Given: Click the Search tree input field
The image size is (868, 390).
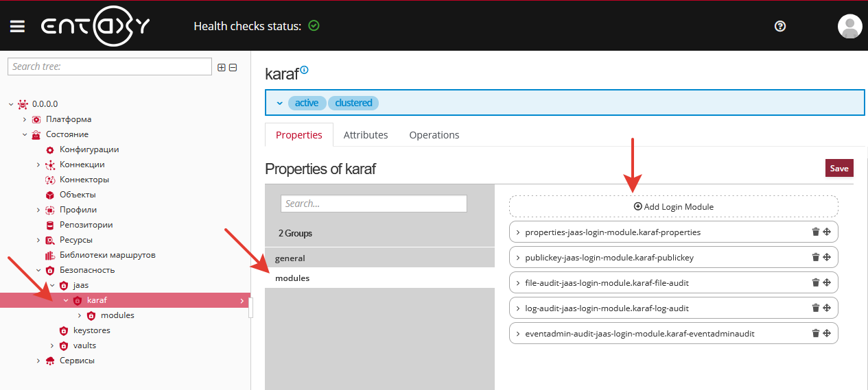Looking at the screenshot, I should [110, 66].
